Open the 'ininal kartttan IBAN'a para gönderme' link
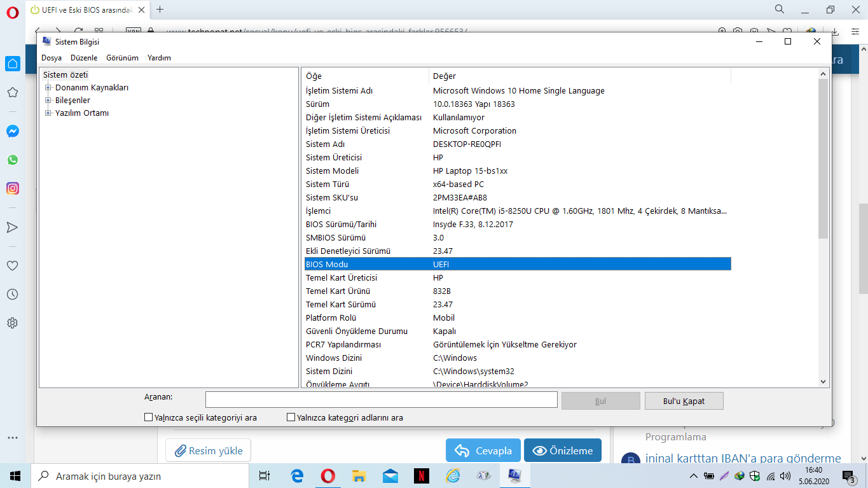868x488 pixels. [x=743, y=458]
